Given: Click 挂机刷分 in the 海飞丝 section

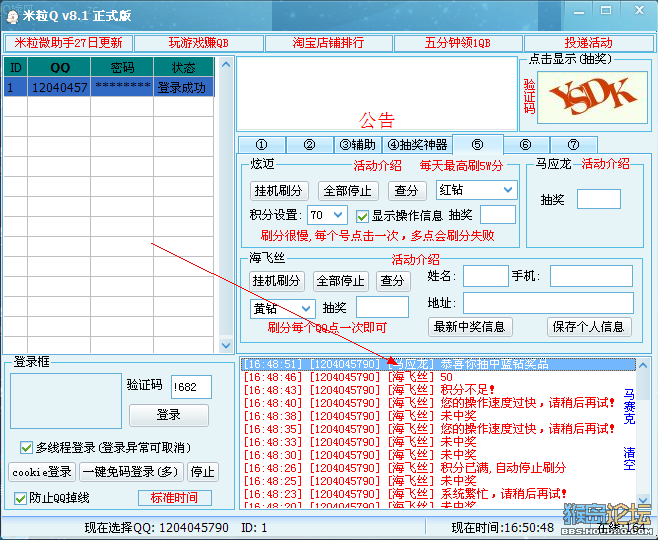Looking at the screenshot, I should click(277, 281).
